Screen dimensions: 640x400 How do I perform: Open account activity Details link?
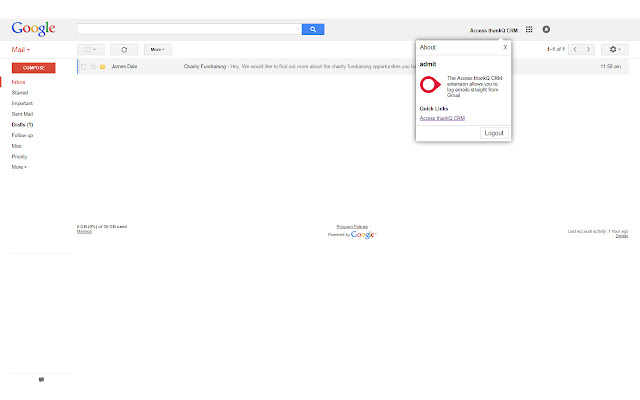tap(622, 236)
